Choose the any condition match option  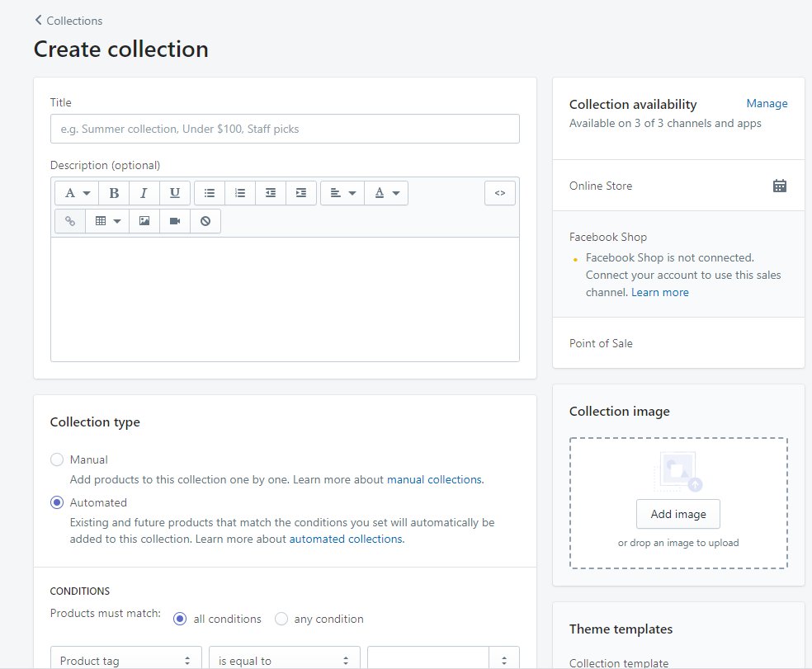[x=281, y=619]
